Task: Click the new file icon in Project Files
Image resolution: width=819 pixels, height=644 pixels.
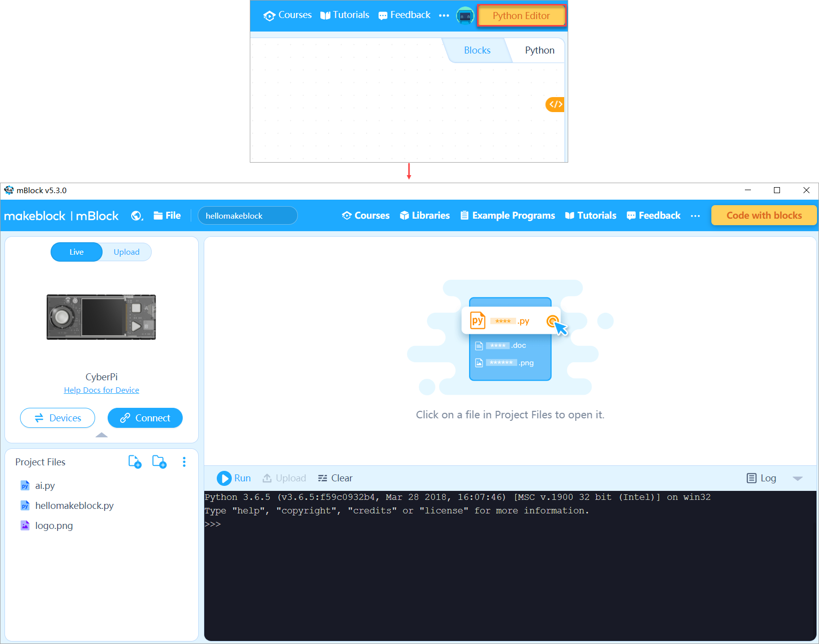Action: coord(135,461)
